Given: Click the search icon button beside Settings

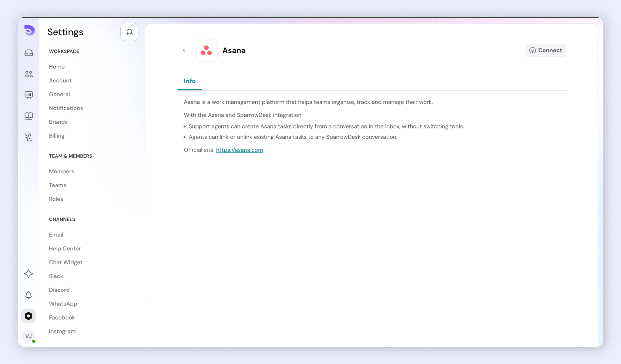Looking at the screenshot, I should click(x=129, y=32).
